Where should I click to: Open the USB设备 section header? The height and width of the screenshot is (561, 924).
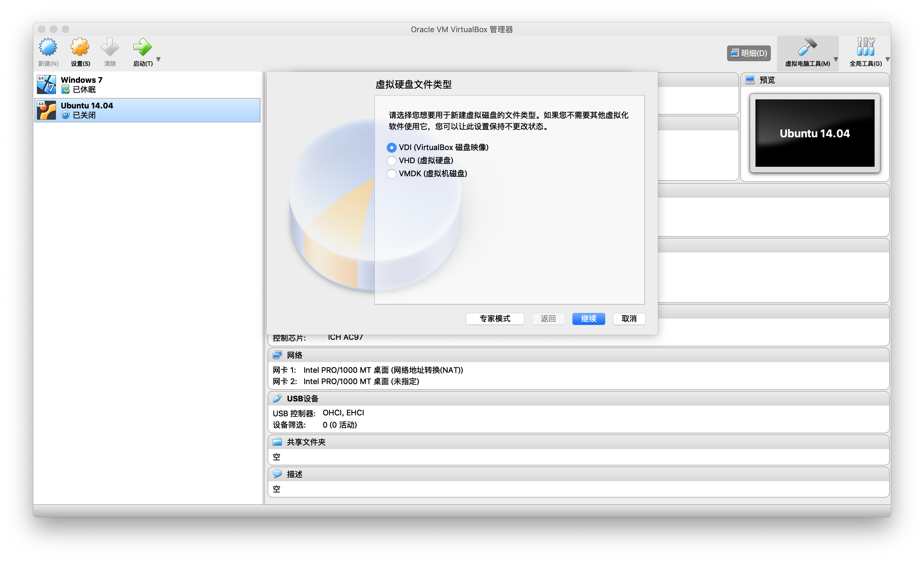579,398
